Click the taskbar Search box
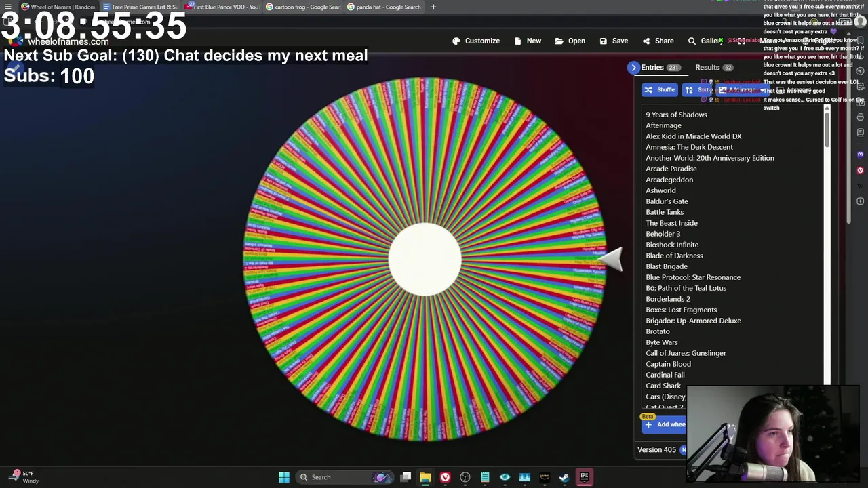Screen dimensions: 868x488 [x=344, y=477]
